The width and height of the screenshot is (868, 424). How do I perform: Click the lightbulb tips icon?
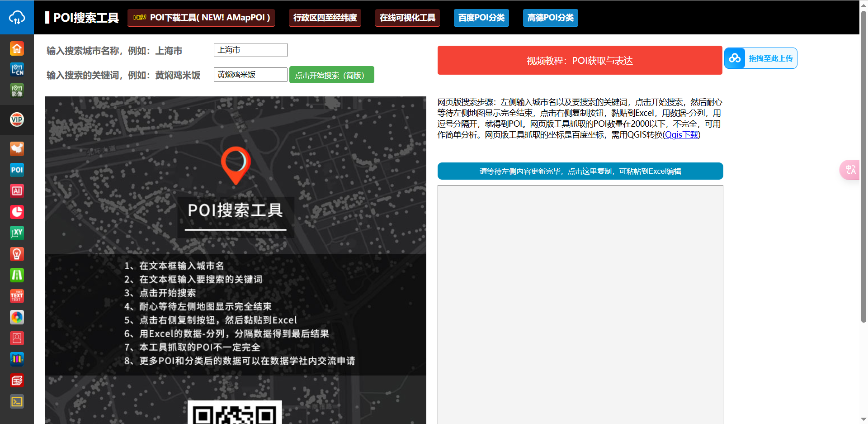point(17,254)
